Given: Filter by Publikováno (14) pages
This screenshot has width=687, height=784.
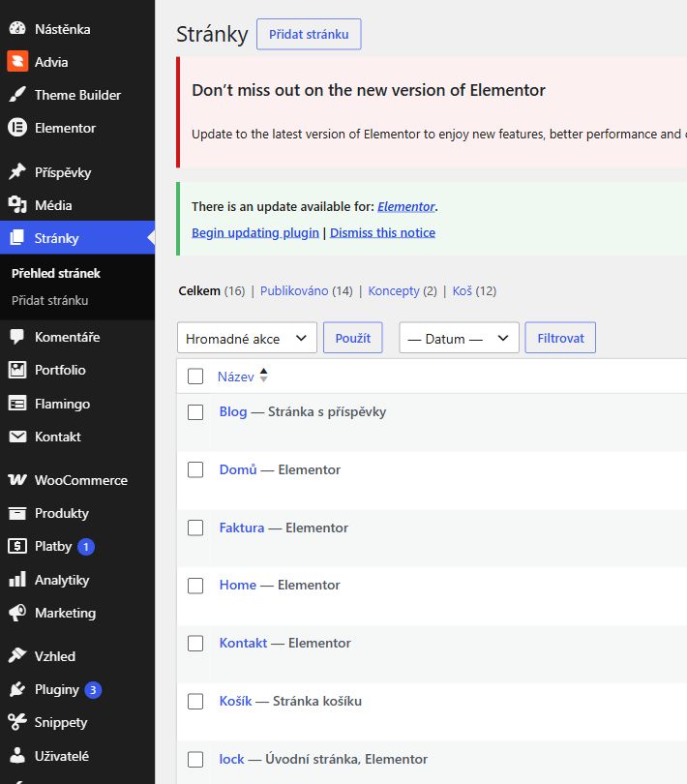Looking at the screenshot, I should pyautogui.click(x=306, y=290).
